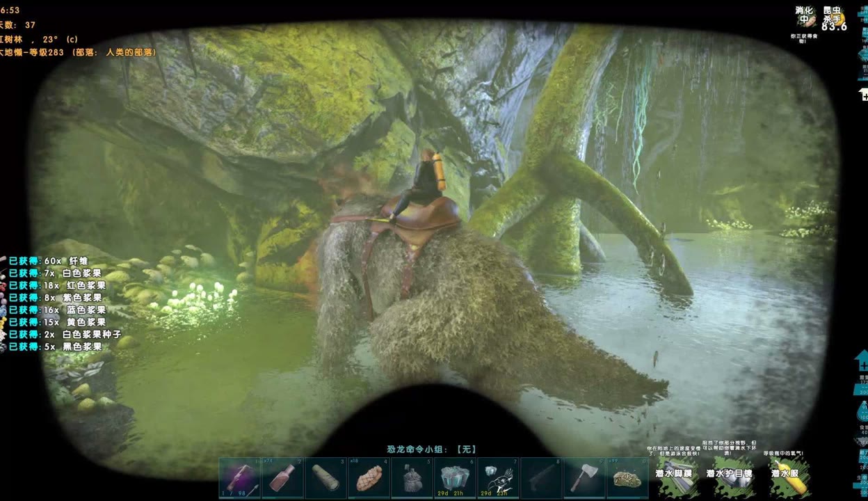Select the green roll in hotbar slot 3
Image resolution: width=868 pixels, height=501 pixels.
click(326, 478)
